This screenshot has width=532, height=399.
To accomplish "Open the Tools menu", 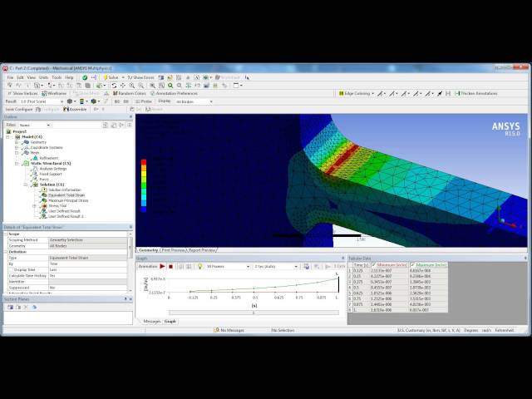I will [x=57, y=77].
